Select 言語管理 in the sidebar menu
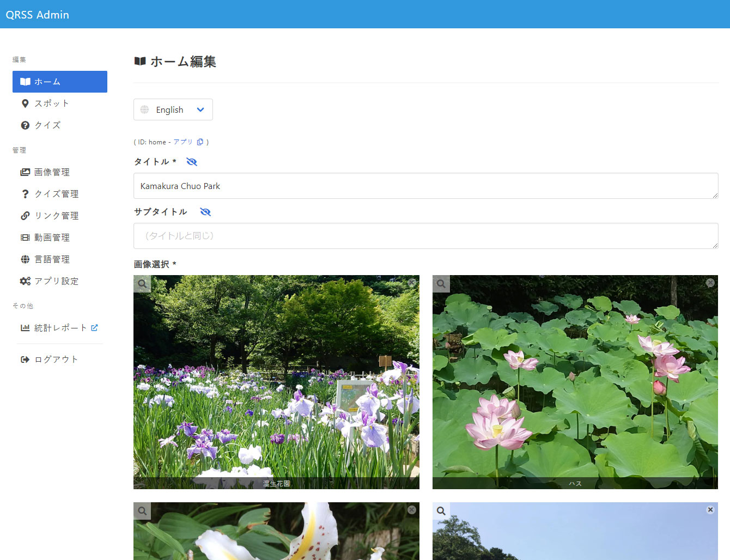The height and width of the screenshot is (560, 730). pos(52,259)
